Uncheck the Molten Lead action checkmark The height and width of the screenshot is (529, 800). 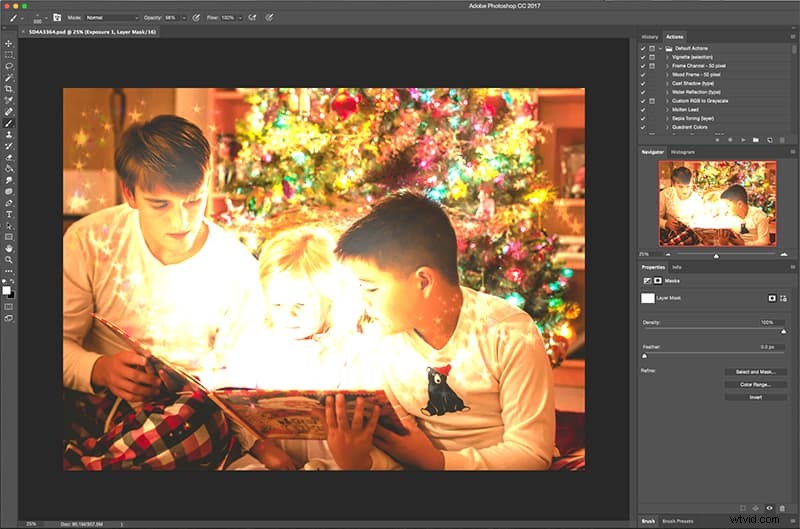pos(643,110)
